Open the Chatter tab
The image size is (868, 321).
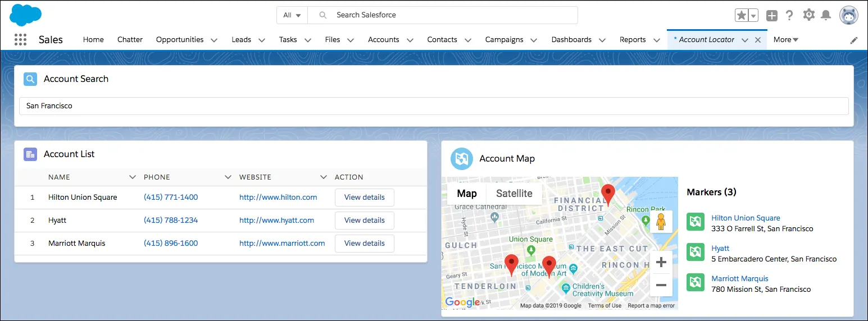[130, 40]
